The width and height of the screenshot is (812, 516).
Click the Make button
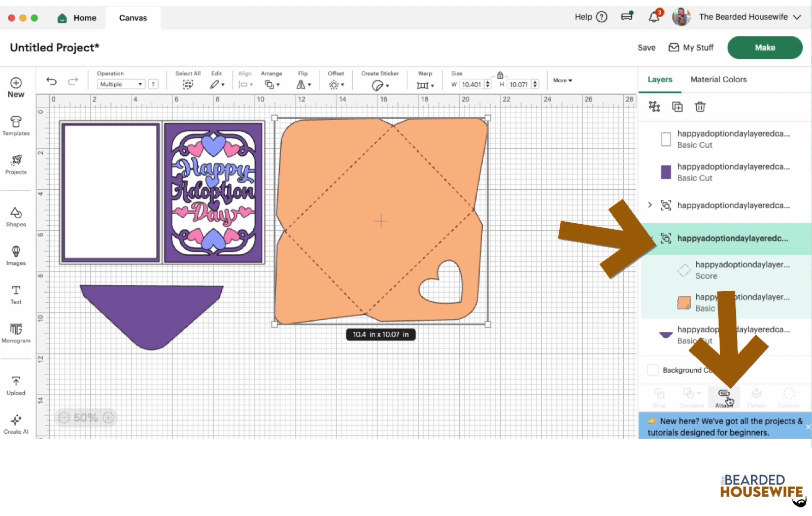pos(764,47)
